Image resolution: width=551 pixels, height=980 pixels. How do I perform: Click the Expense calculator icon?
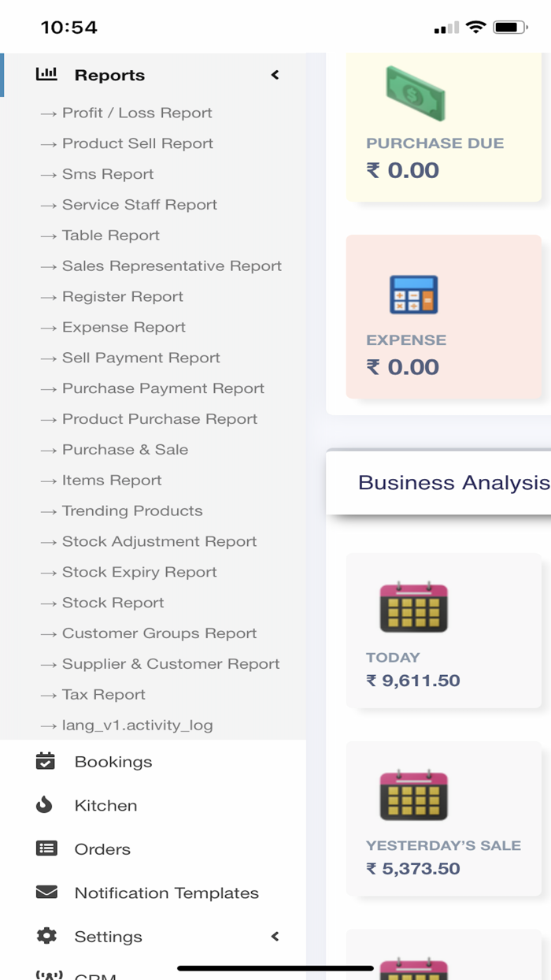413,295
